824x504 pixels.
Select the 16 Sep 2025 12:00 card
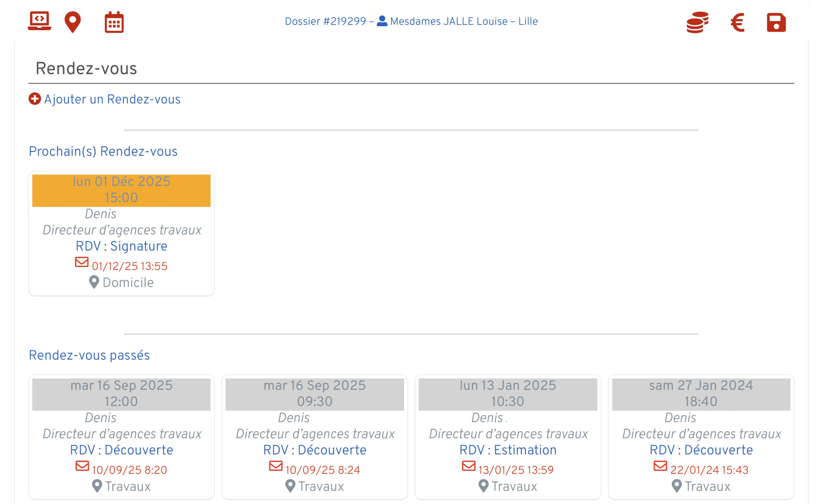[x=121, y=394]
